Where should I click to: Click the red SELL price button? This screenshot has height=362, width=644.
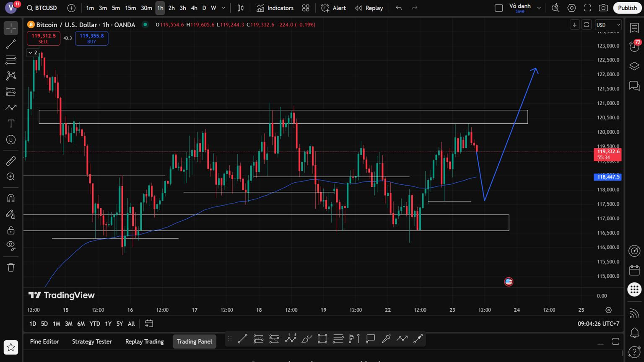tap(44, 38)
